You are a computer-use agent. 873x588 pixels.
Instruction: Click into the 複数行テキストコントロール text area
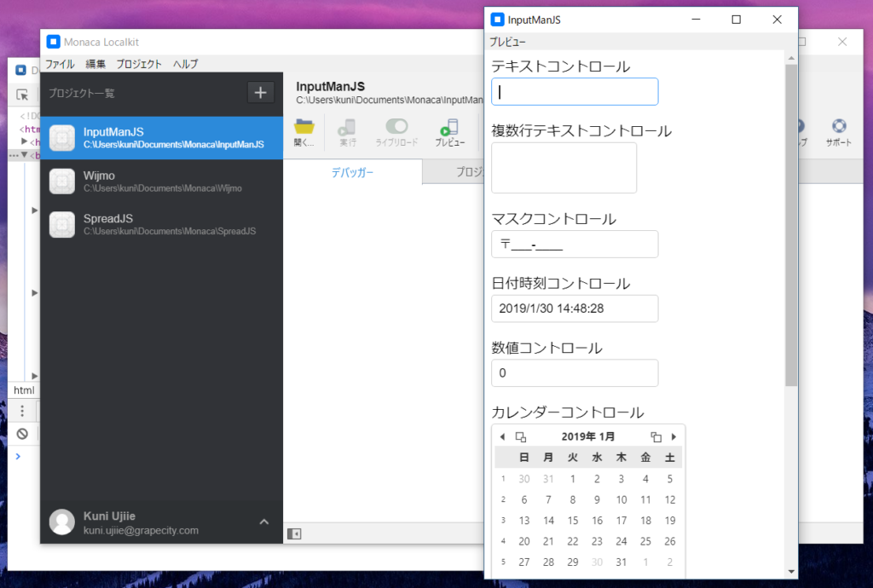pyautogui.click(x=564, y=168)
